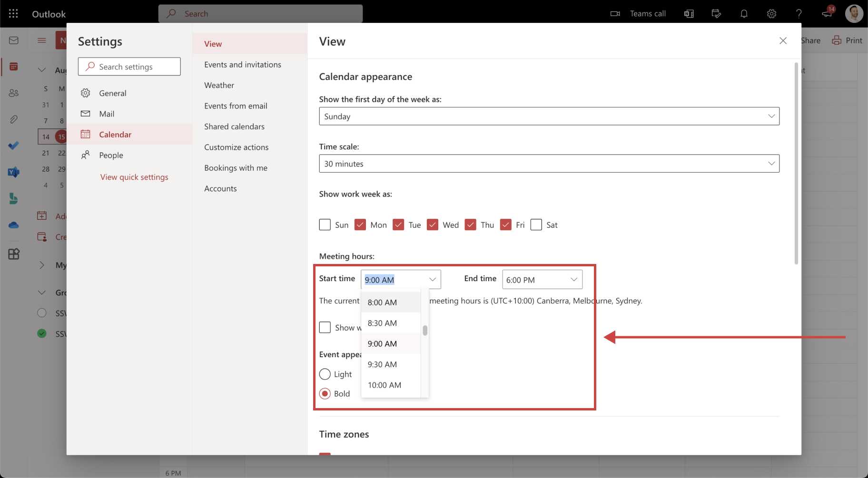The width and height of the screenshot is (868, 478).
Task: Open Customize actions subsection
Action: pos(250,147)
